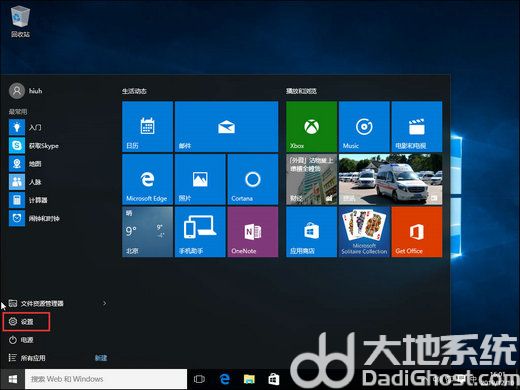Open Store from the taskbar

[274, 379]
